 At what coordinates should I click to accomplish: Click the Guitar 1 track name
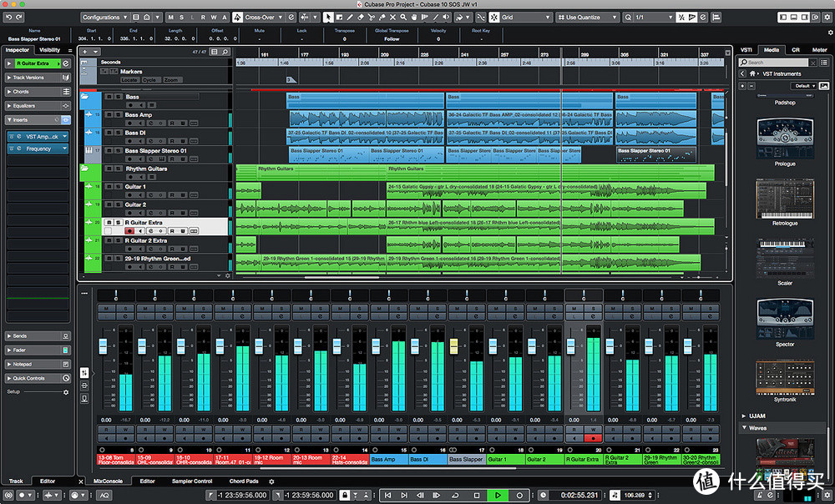click(135, 187)
